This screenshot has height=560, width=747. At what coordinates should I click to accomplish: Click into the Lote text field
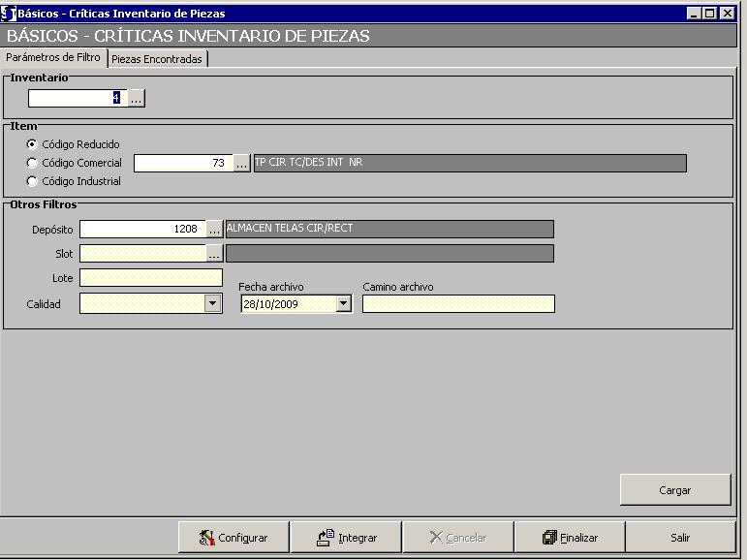tap(151, 279)
